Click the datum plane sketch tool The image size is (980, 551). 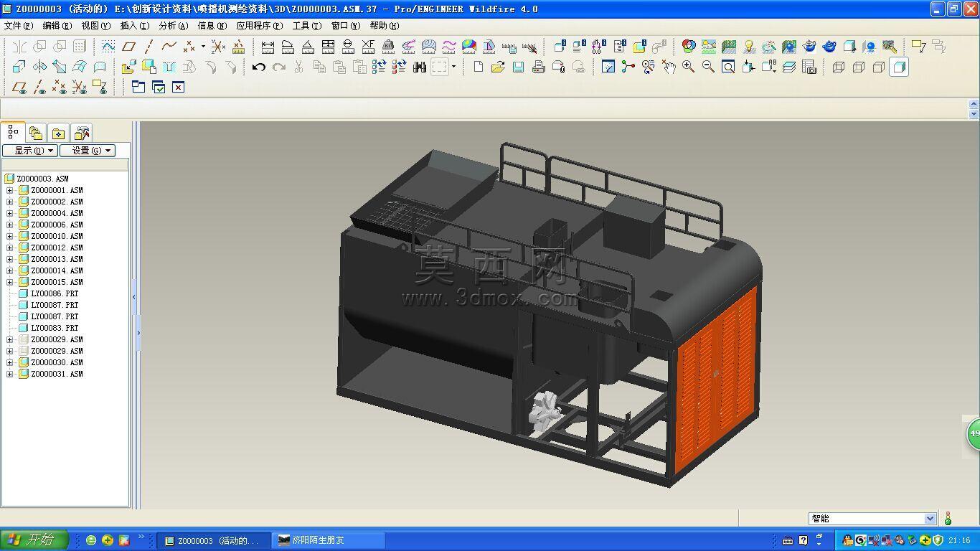tap(128, 47)
